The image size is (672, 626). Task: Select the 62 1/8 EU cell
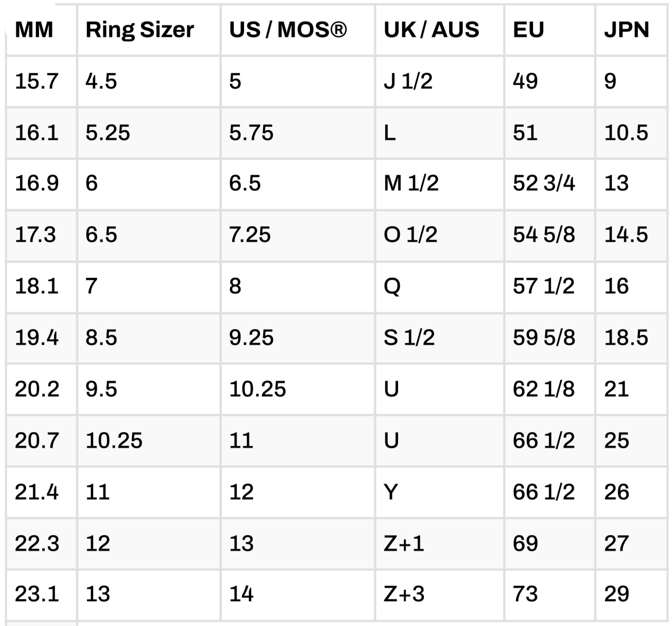[x=544, y=389]
